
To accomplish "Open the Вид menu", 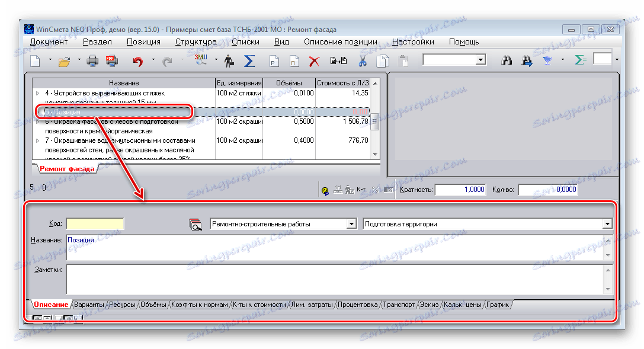I will (281, 42).
